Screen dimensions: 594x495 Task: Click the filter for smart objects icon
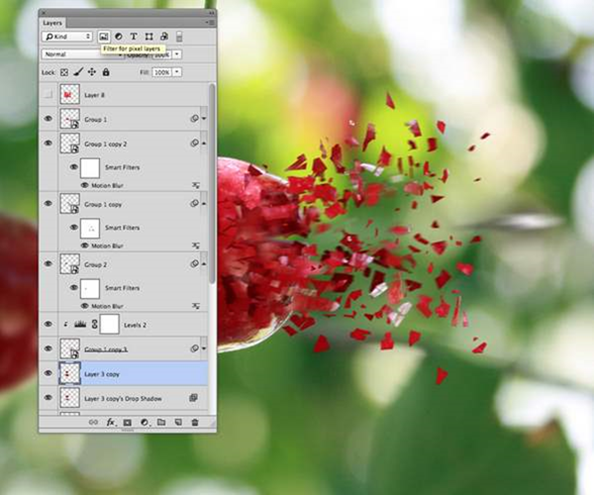coord(164,36)
